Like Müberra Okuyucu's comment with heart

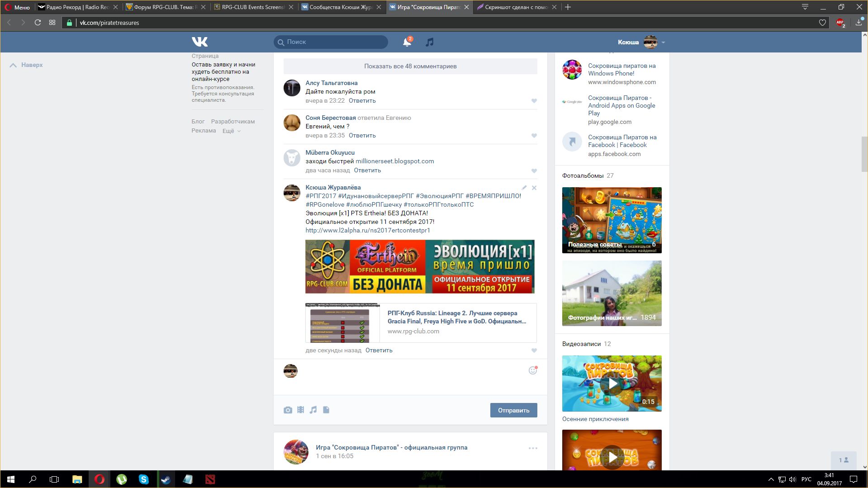point(534,171)
